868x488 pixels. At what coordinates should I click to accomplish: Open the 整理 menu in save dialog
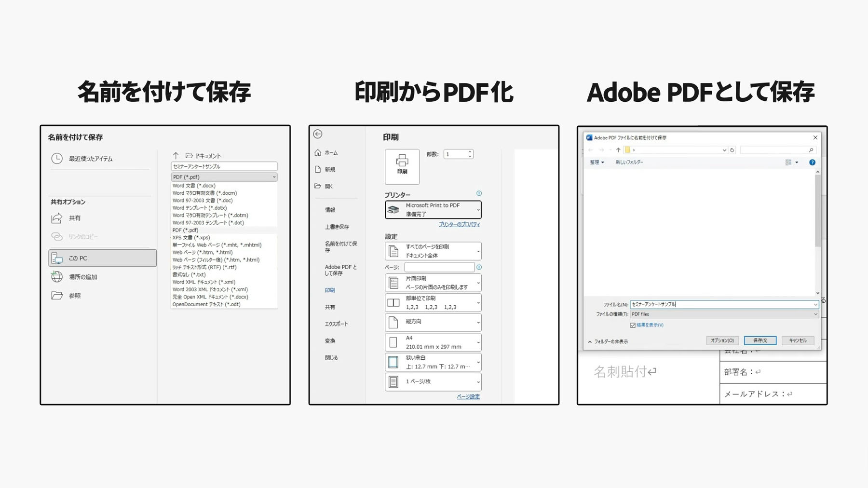pos(597,163)
